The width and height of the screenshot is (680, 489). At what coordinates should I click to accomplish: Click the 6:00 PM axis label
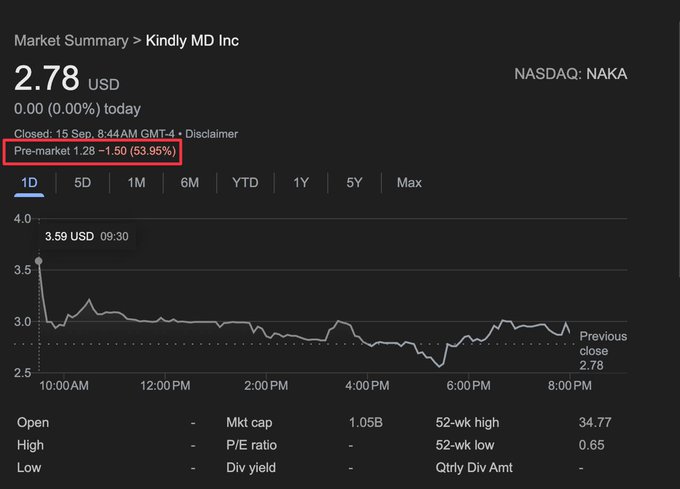(x=469, y=386)
